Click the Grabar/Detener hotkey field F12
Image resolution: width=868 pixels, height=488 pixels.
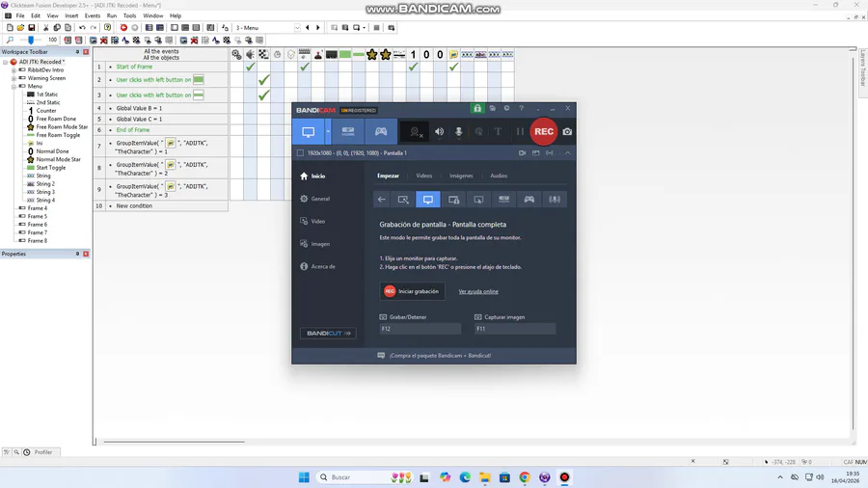pos(420,329)
